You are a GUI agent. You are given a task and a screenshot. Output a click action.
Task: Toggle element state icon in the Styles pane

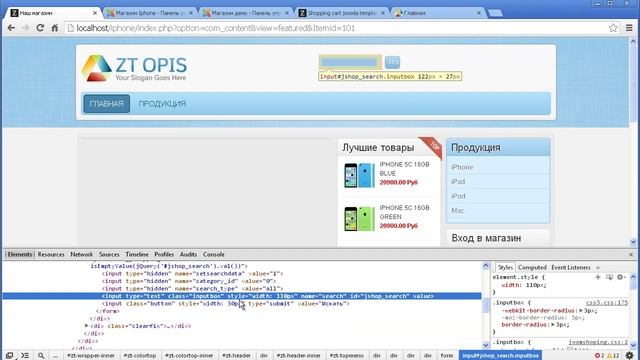pos(609,277)
